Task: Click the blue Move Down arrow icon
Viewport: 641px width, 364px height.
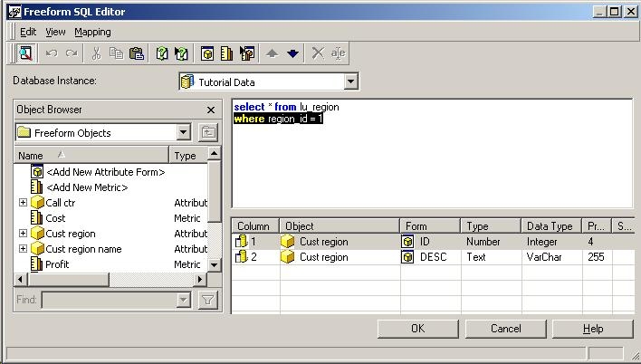Action: (292, 53)
